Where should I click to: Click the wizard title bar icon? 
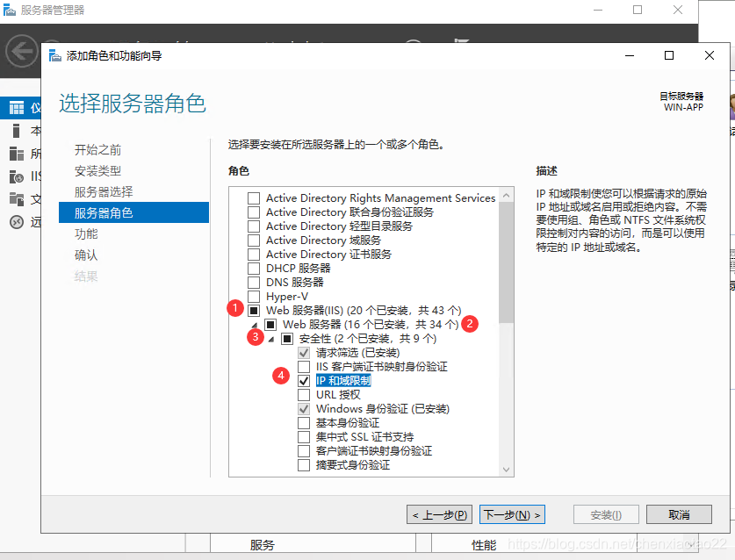pos(54,56)
